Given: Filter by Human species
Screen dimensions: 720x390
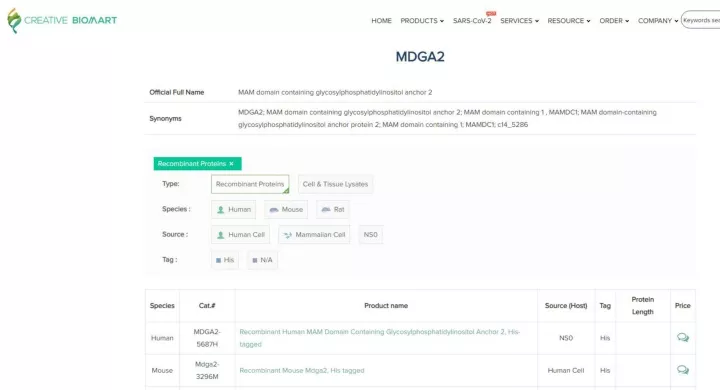Looking at the screenshot, I should (x=233, y=209).
